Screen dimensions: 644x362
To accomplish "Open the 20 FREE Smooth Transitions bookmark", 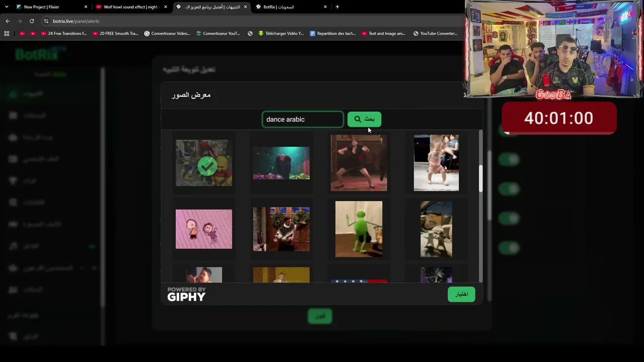I will (116, 34).
